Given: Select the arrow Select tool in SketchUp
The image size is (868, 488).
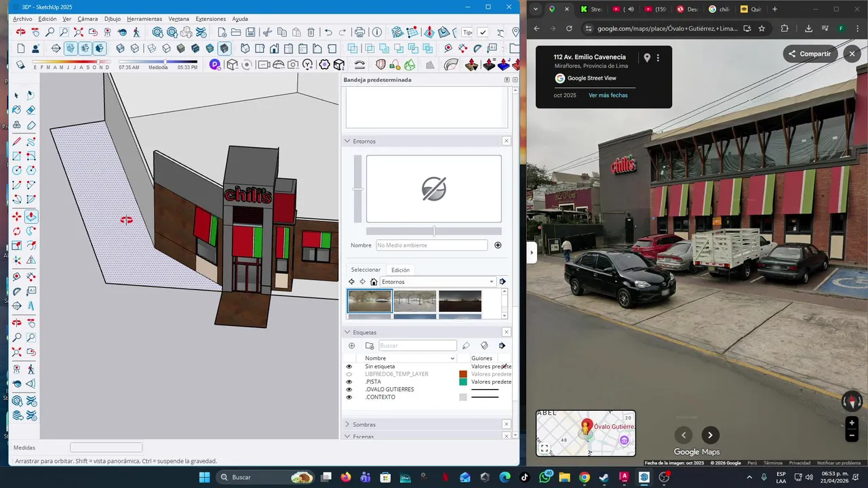Looking at the screenshot, I should pos(17,95).
